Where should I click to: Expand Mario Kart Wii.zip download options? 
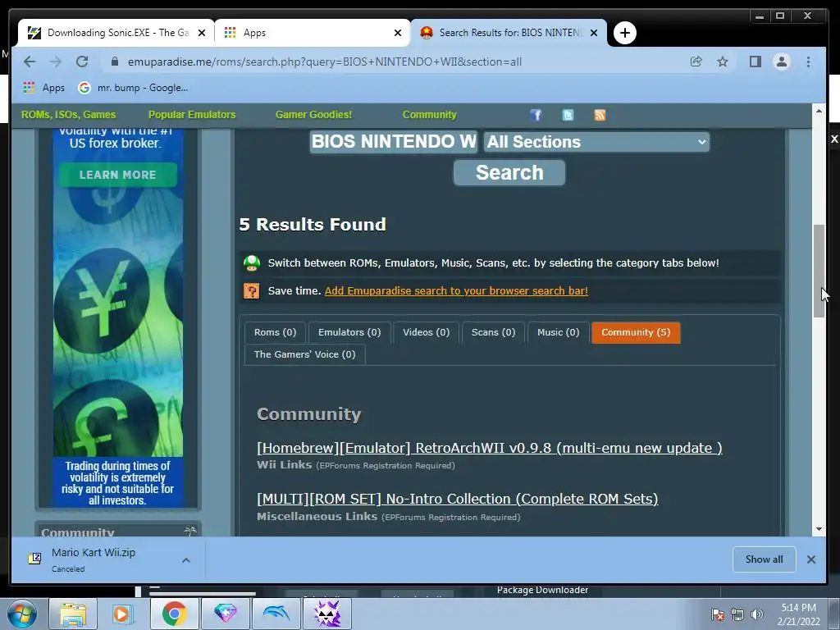(186, 560)
